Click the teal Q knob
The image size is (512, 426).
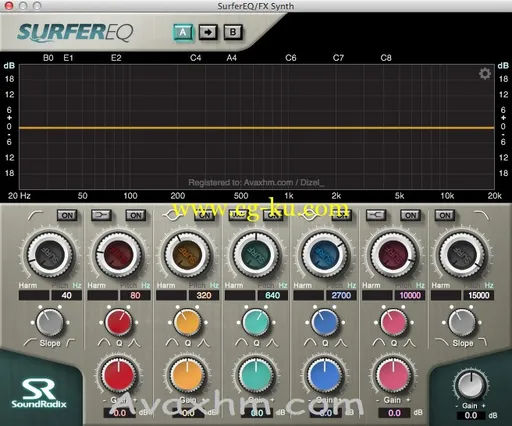256,322
